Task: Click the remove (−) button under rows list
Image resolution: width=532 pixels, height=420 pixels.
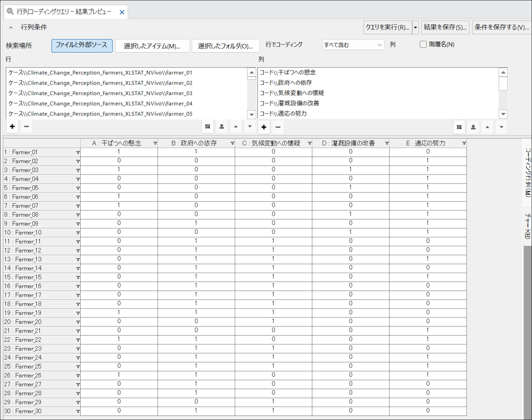Action: [x=26, y=127]
